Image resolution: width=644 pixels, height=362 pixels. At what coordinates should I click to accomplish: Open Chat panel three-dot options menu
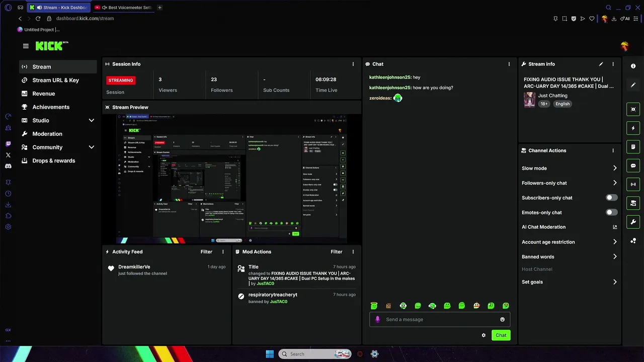[x=509, y=64]
